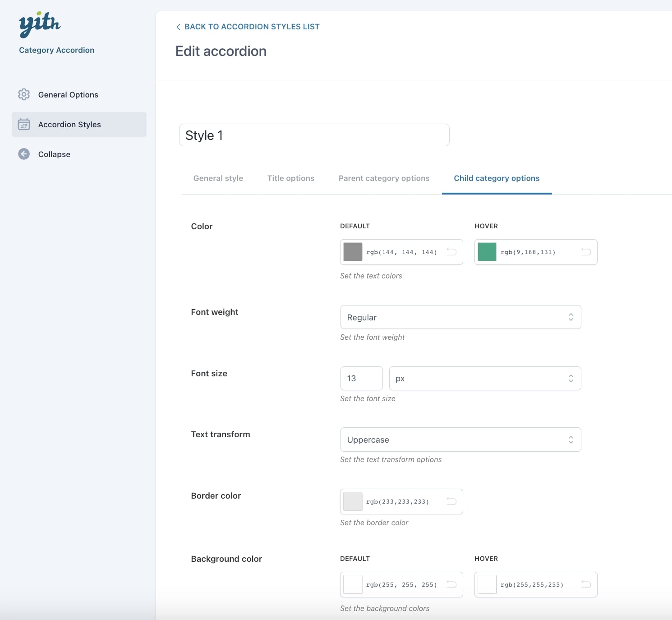The height and width of the screenshot is (620, 672).
Task: Click the Collapse arrow icon
Action: coord(24,154)
